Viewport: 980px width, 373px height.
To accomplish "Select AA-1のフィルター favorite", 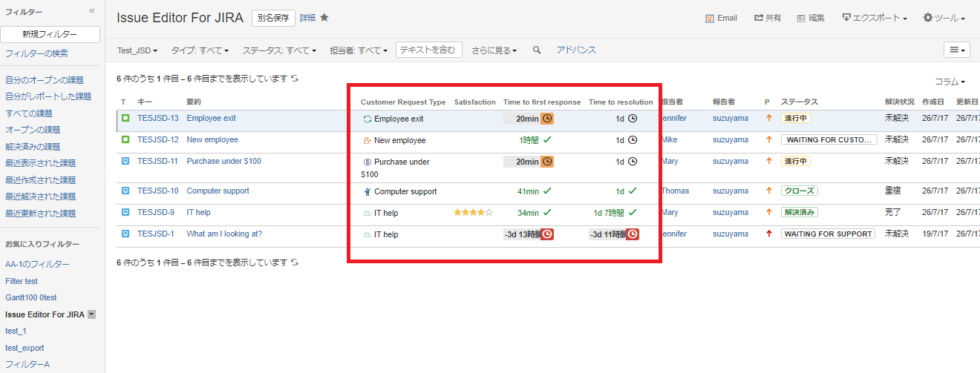I will coord(38,264).
